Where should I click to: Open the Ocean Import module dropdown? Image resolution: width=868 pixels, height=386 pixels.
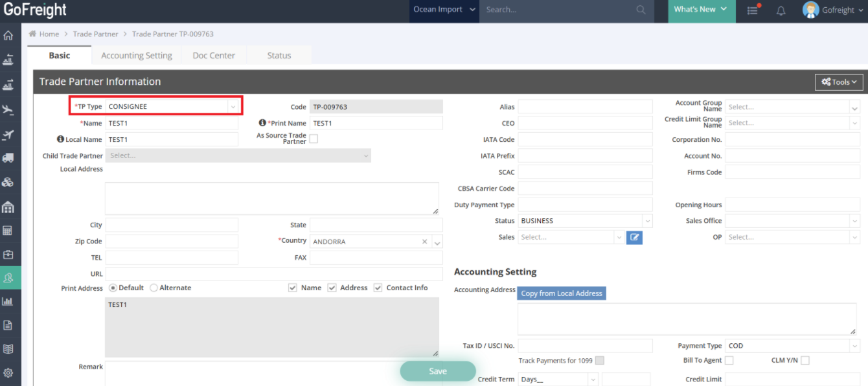pos(444,10)
